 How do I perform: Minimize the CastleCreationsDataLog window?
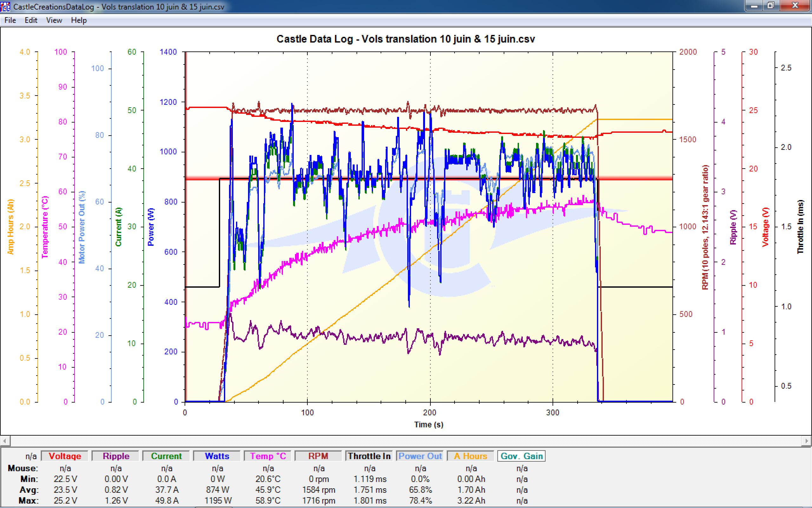754,6
